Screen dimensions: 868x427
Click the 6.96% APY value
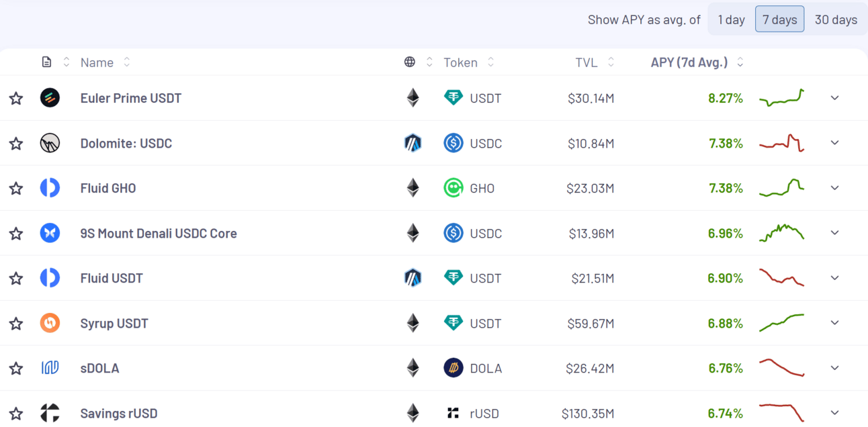[726, 233]
